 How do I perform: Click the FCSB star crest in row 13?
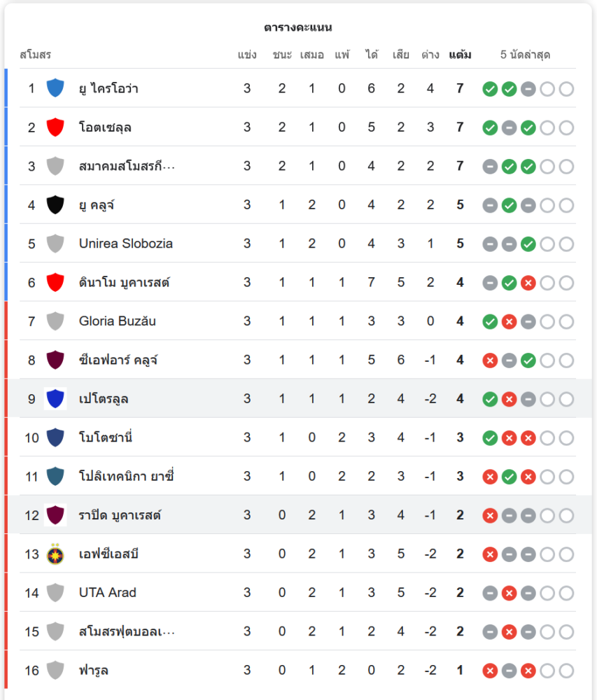pyautogui.click(x=55, y=554)
